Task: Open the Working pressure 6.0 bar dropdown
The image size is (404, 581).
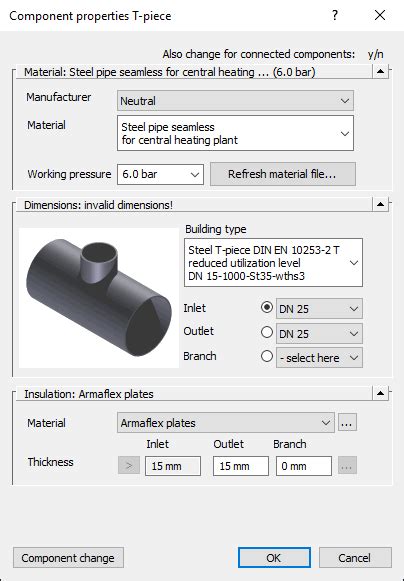Action: pyautogui.click(x=160, y=175)
